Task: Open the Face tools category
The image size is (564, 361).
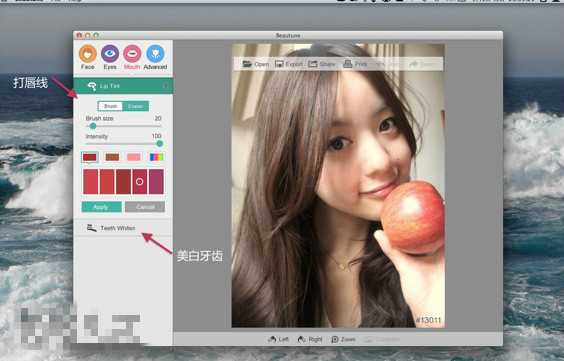Action: [88, 54]
